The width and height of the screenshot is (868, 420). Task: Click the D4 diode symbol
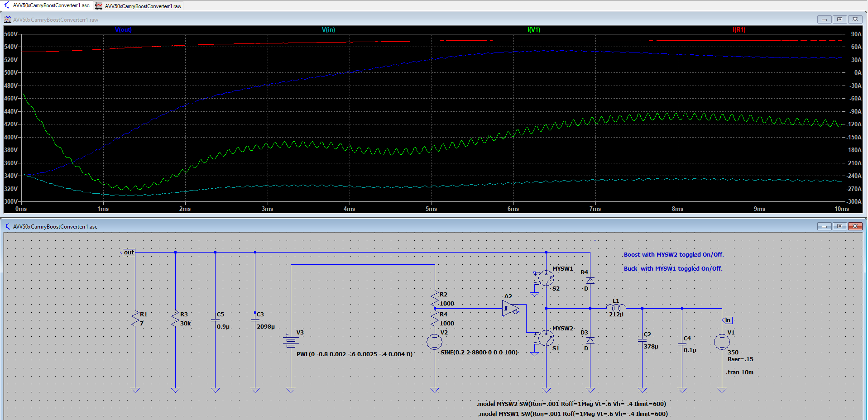590,281
